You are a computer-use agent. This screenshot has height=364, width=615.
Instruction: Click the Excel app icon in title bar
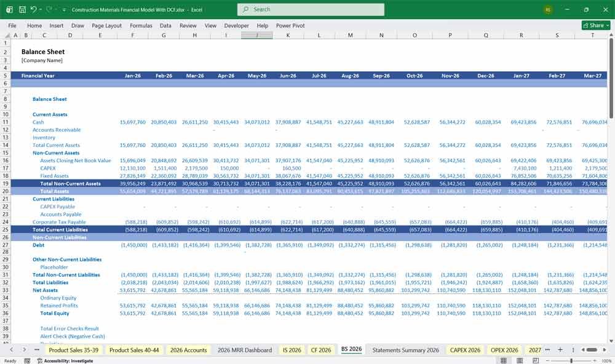click(9, 9)
